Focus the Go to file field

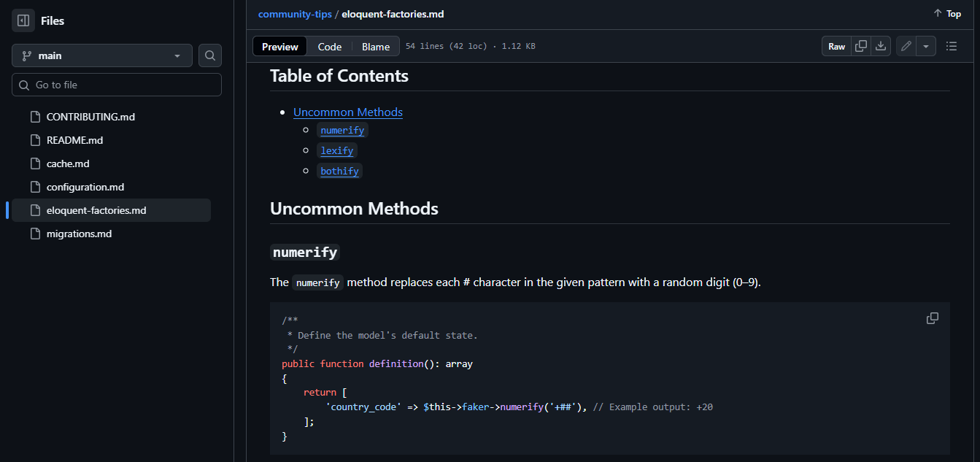coord(117,85)
